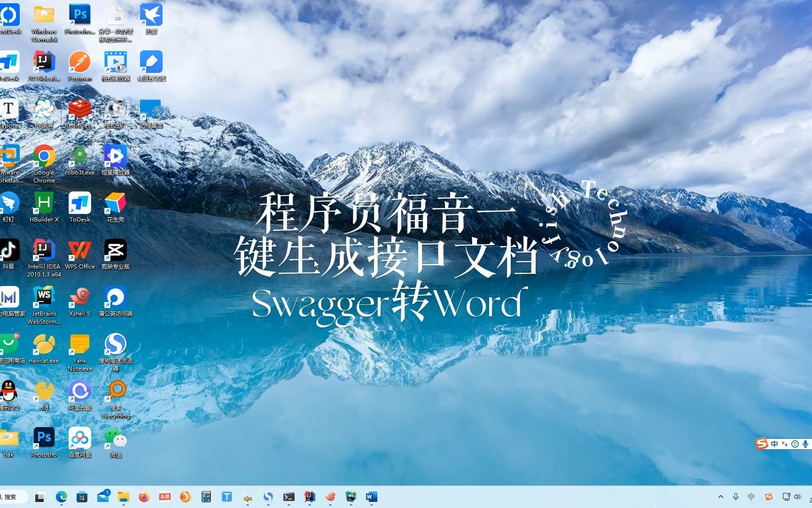Select the old folder icon
This screenshot has height=508, width=812.
(x=44, y=396)
